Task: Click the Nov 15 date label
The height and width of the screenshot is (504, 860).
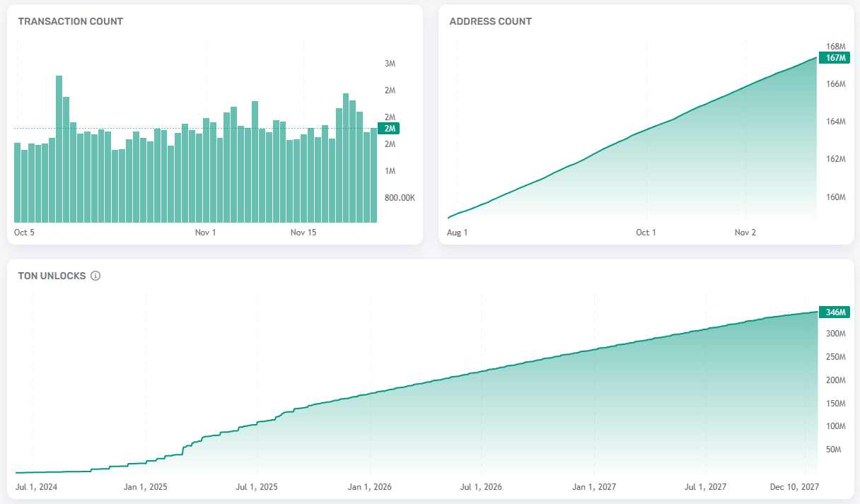Action: coord(303,233)
